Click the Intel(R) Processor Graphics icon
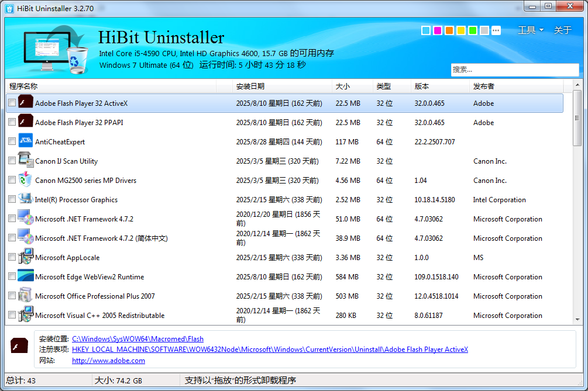588x391 pixels. pos(25,199)
